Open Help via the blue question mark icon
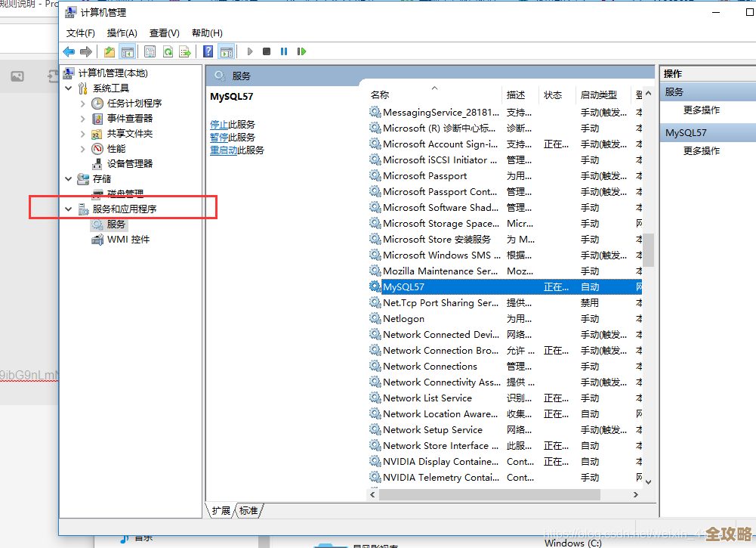This screenshot has width=756, height=548. tap(206, 51)
